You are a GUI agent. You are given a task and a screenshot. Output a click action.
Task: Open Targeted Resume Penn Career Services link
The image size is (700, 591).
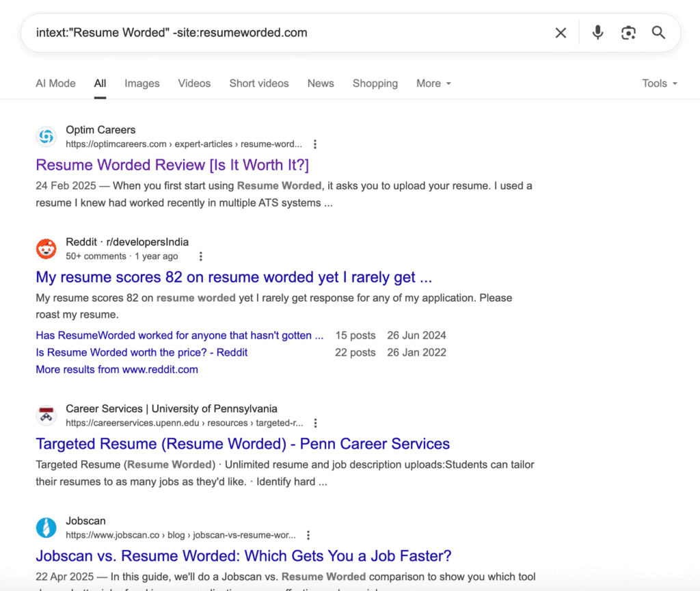[243, 443]
